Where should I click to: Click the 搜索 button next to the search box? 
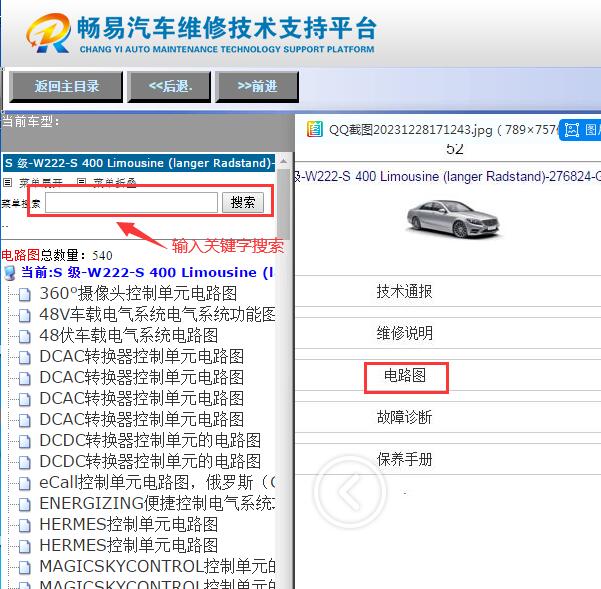(x=243, y=202)
